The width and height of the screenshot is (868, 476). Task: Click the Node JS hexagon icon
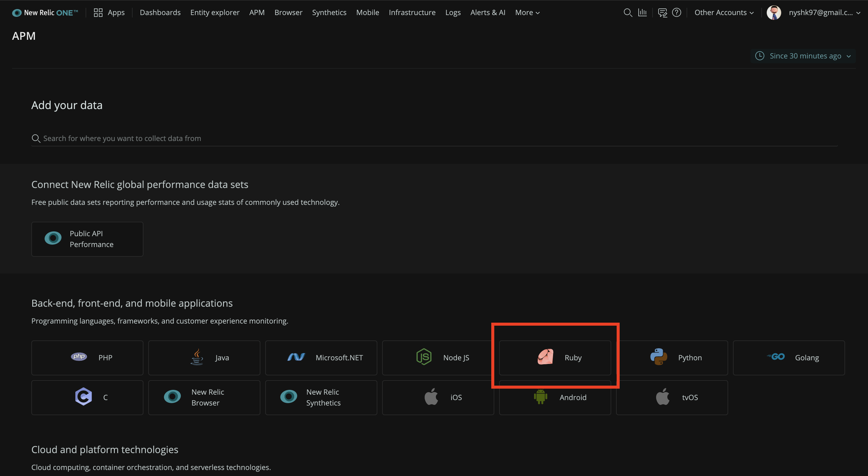(424, 357)
